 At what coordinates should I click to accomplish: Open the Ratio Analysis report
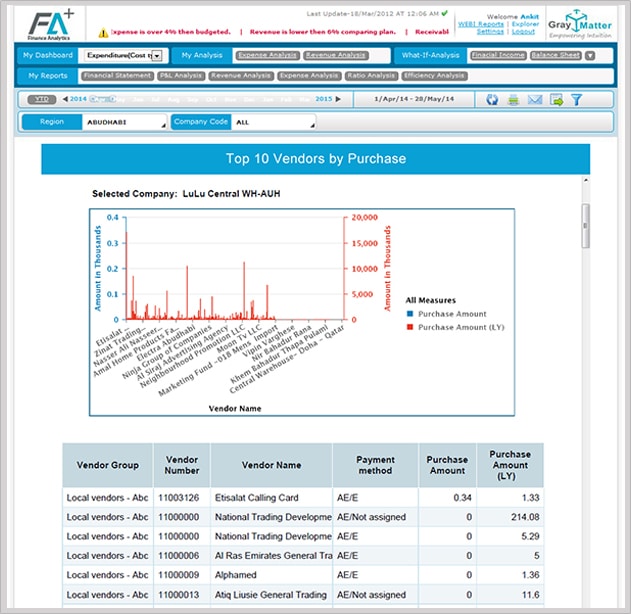[x=371, y=76]
